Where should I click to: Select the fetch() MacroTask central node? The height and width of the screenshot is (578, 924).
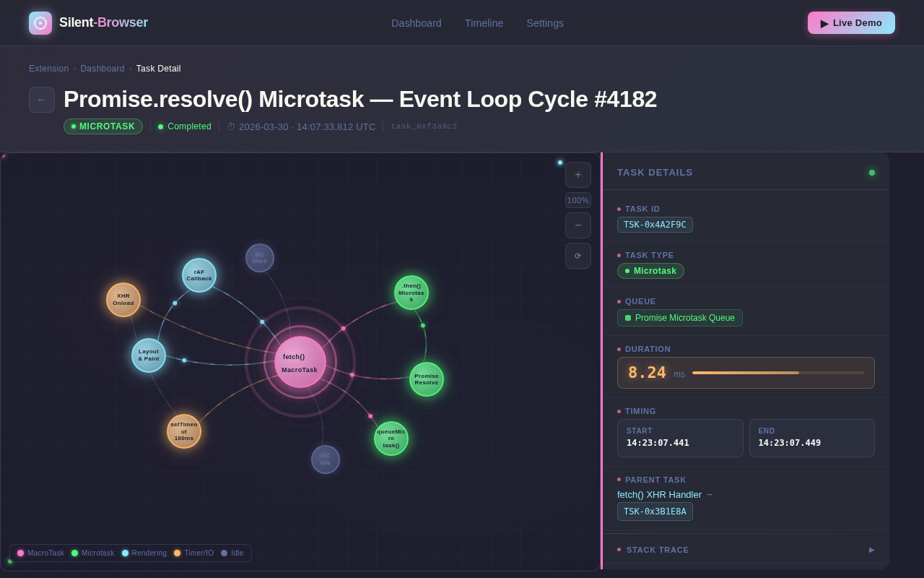coord(300,361)
